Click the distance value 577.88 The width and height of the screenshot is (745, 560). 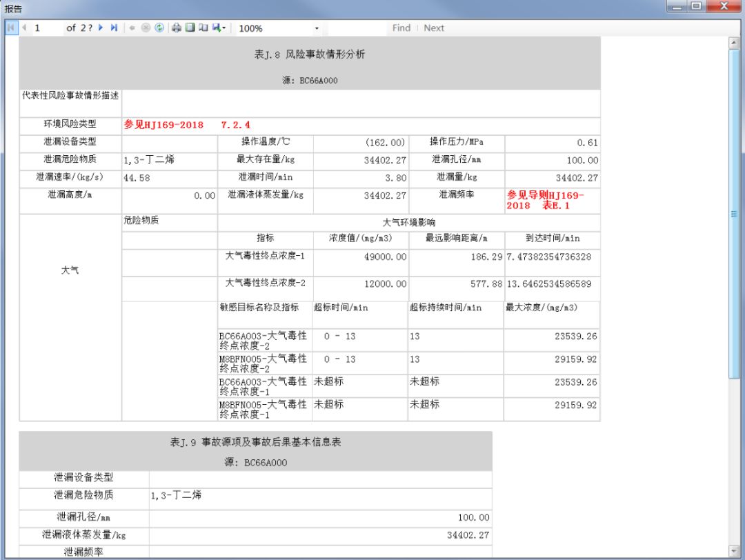pyautogui.click(x=486, y=284)
